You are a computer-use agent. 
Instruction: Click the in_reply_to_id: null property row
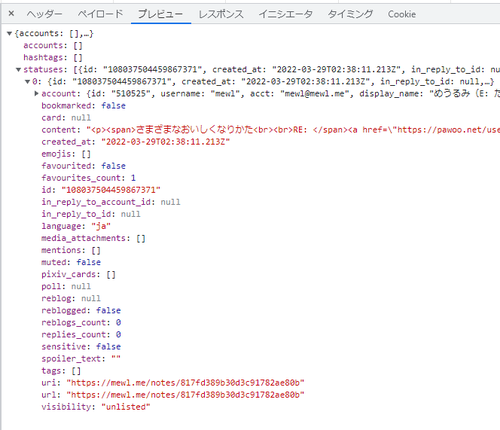coord(91,214)
